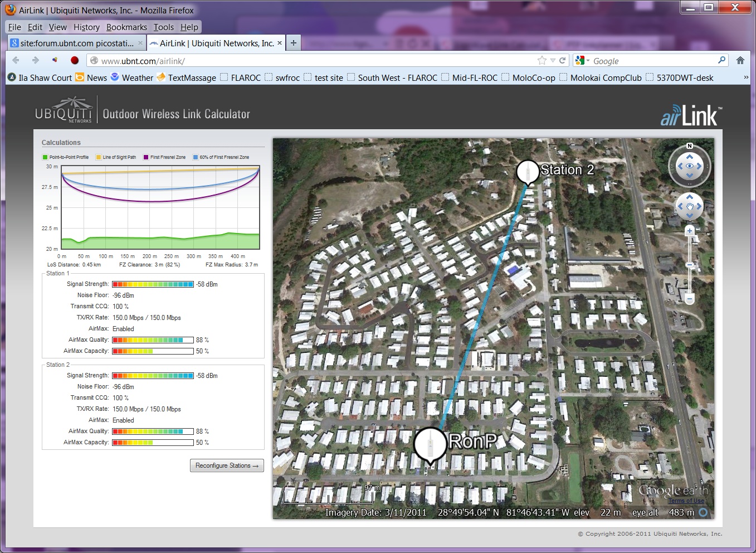
Task: Click the reload page icon
Action: coord(563,60)
